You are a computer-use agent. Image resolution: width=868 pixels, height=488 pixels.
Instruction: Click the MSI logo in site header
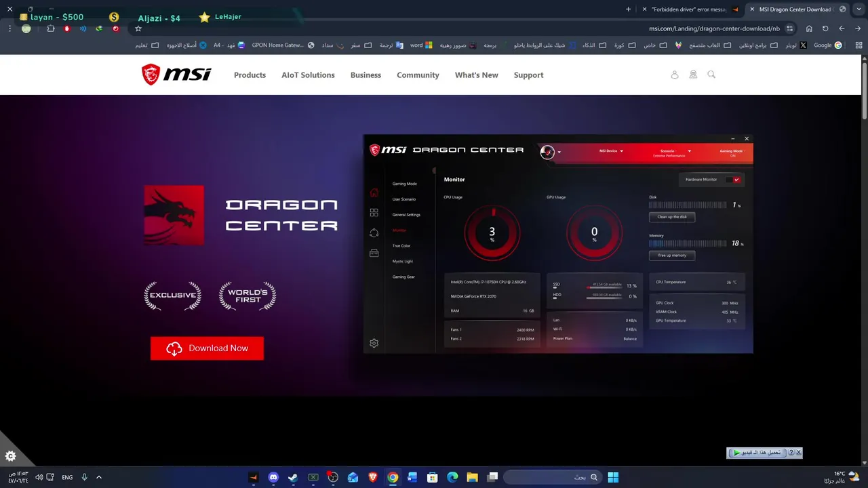pos(176,75)
